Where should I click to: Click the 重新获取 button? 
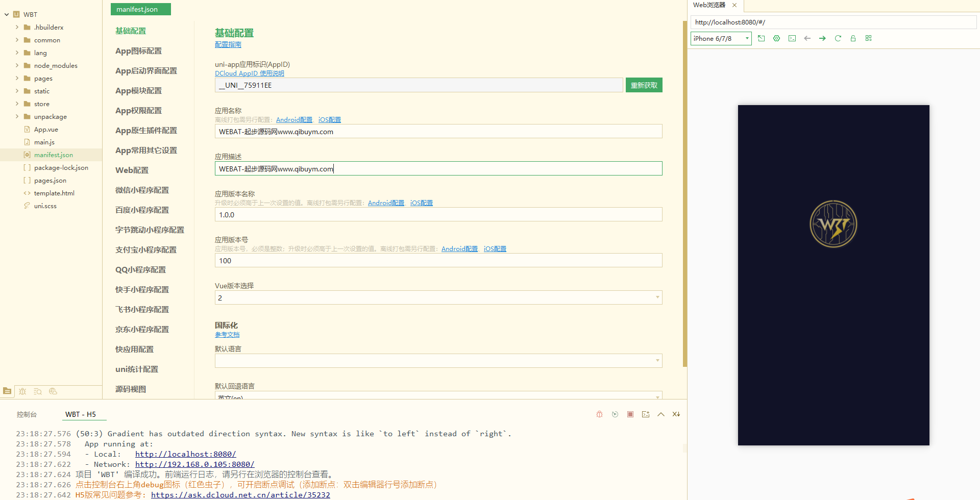(x=644, y=85)
